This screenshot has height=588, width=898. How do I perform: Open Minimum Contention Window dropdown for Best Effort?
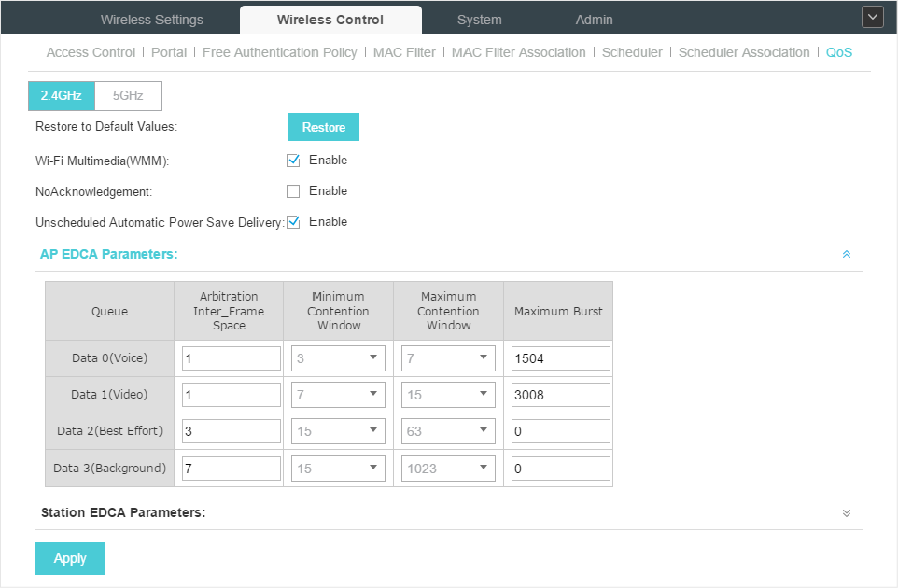point(338,431)
